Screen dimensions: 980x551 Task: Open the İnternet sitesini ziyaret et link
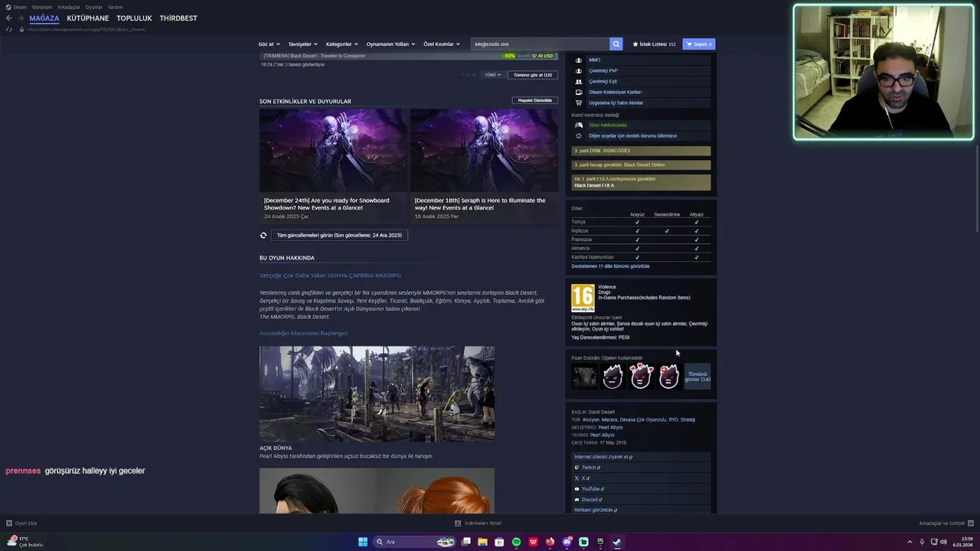(x=603, y=457)
